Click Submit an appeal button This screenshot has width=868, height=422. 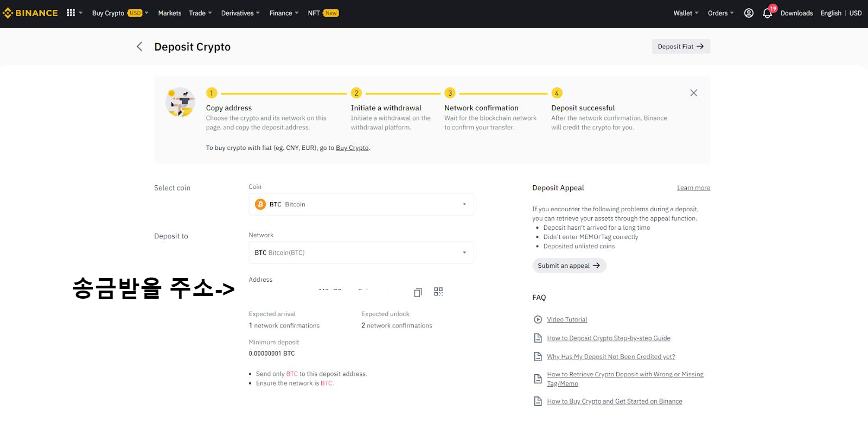(569, 266)
